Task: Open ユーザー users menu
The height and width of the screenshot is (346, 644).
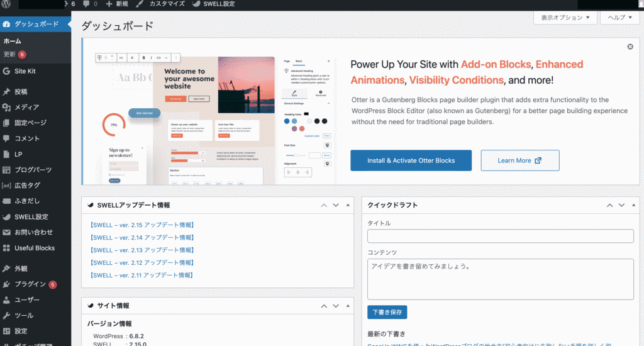Action: pos(27,300)
